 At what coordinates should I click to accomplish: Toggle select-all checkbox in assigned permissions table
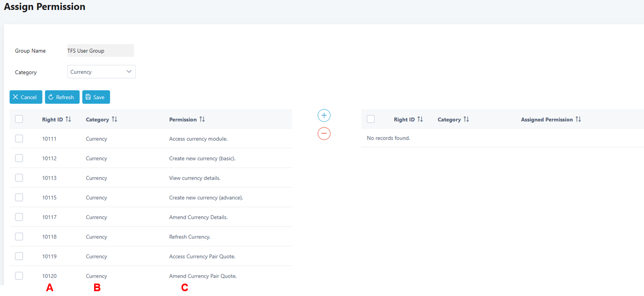(370, 119)
